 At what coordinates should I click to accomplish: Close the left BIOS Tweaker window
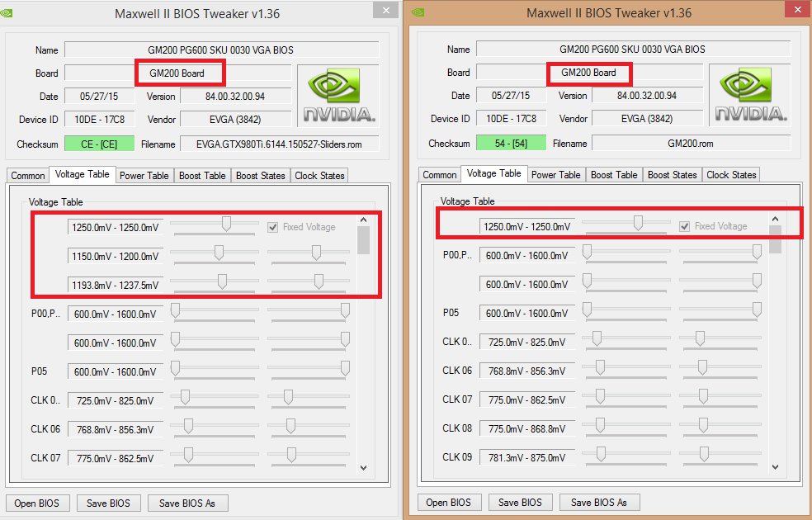point(386,10)
